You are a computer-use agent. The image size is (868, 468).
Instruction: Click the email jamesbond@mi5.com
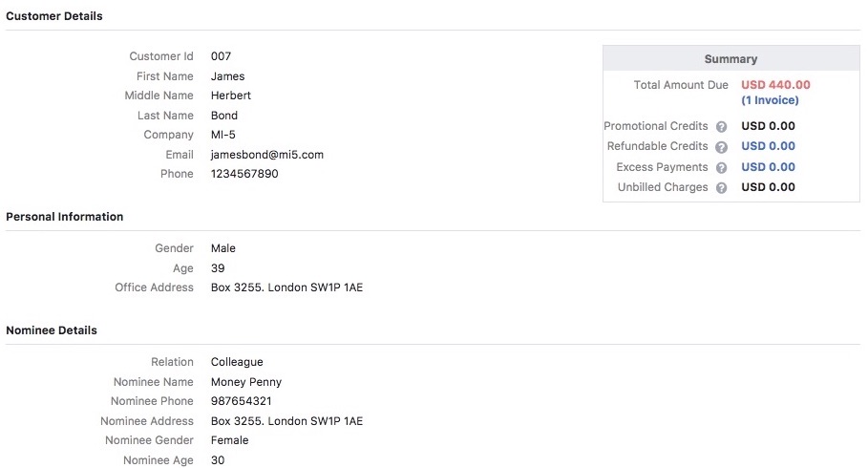click(266, 155)
